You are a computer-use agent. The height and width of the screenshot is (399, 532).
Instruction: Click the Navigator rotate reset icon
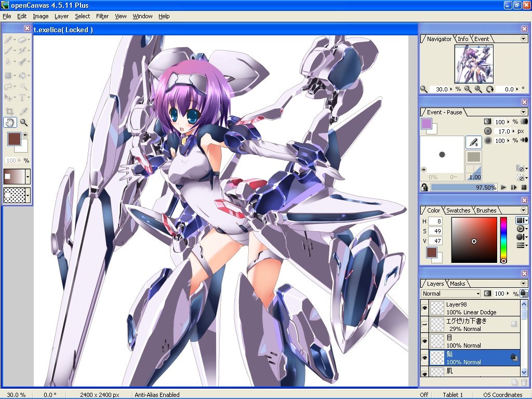[489, 89]
